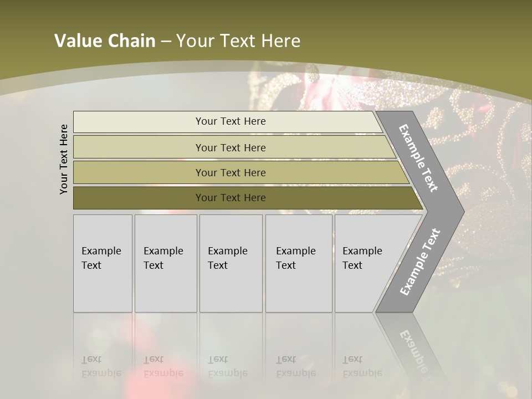Select the second 'Your Text Here' bar
The image size is (532, 399).
tap(234, 147)
